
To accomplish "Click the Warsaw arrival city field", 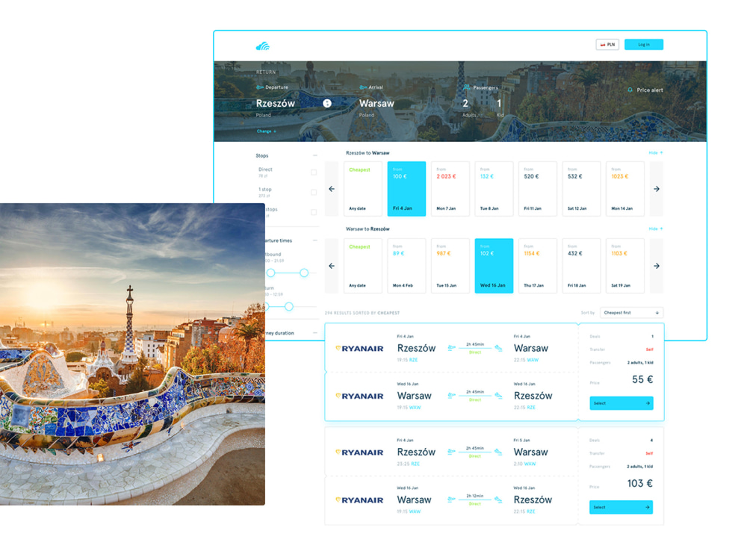I will [x=376, y=103].
